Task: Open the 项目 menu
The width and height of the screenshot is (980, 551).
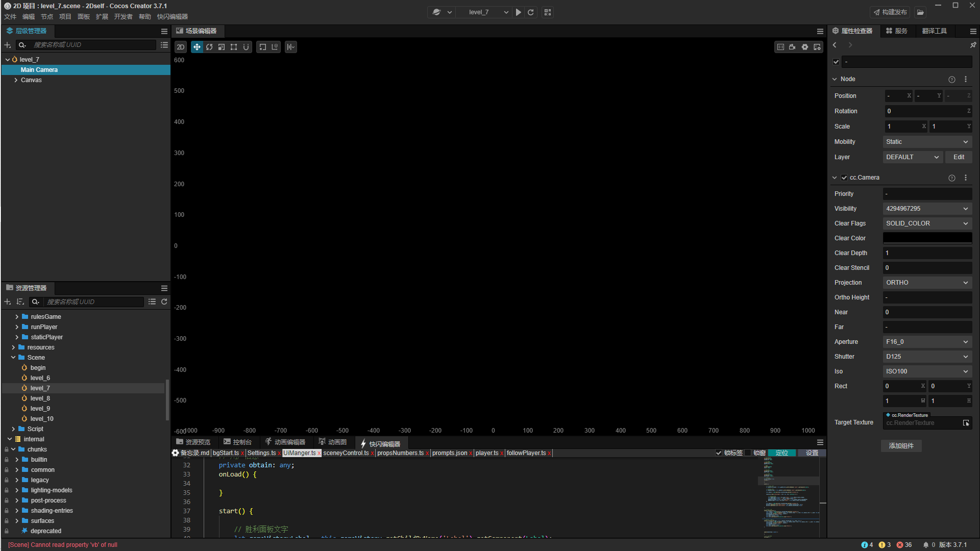Action: (x=65, y=17)
